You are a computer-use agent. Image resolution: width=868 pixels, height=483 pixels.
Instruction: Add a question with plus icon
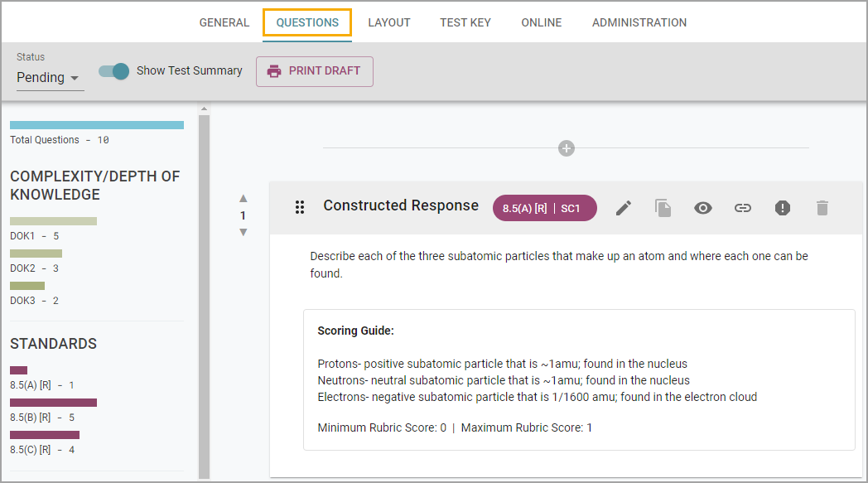pyautogui.click(x=566, y=148)
